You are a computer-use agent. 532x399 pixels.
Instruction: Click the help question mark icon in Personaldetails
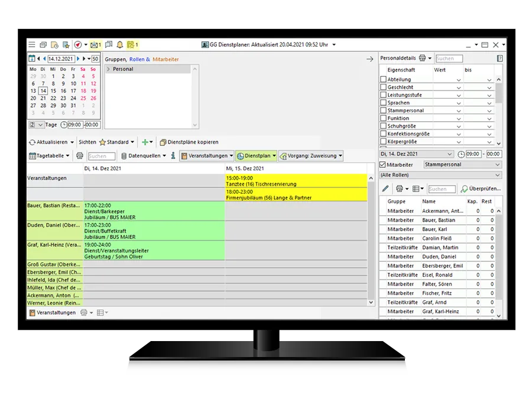coord(499,59)
